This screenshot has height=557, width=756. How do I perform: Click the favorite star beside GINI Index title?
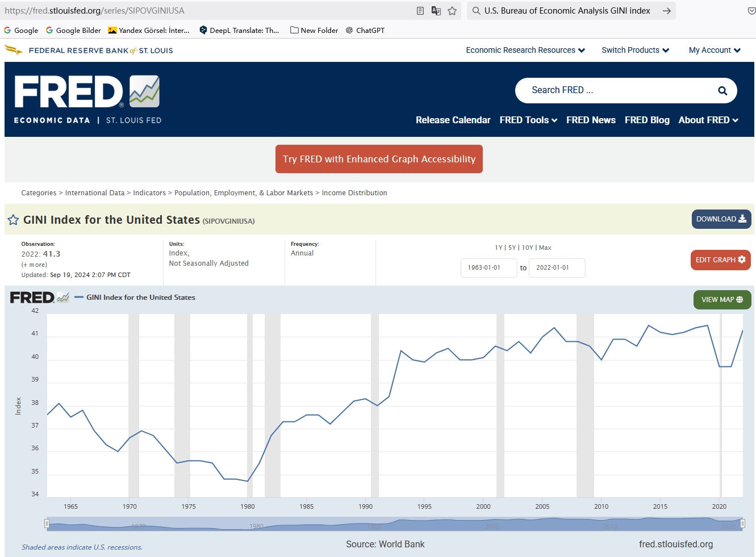(x=13, y=220)
